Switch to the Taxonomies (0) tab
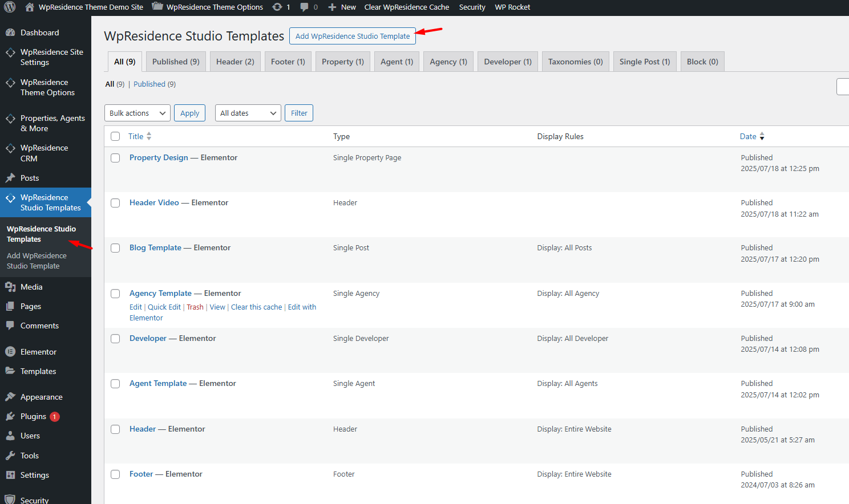 pyautogui.click(x=576, y=62)
